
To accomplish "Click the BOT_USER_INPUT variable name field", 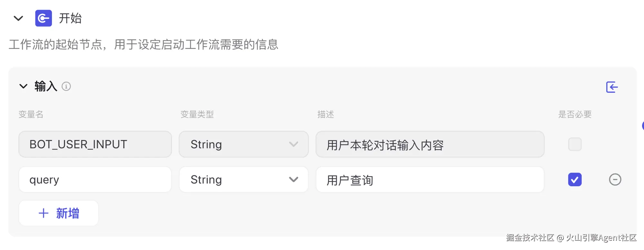I will (x=95, y=144).
